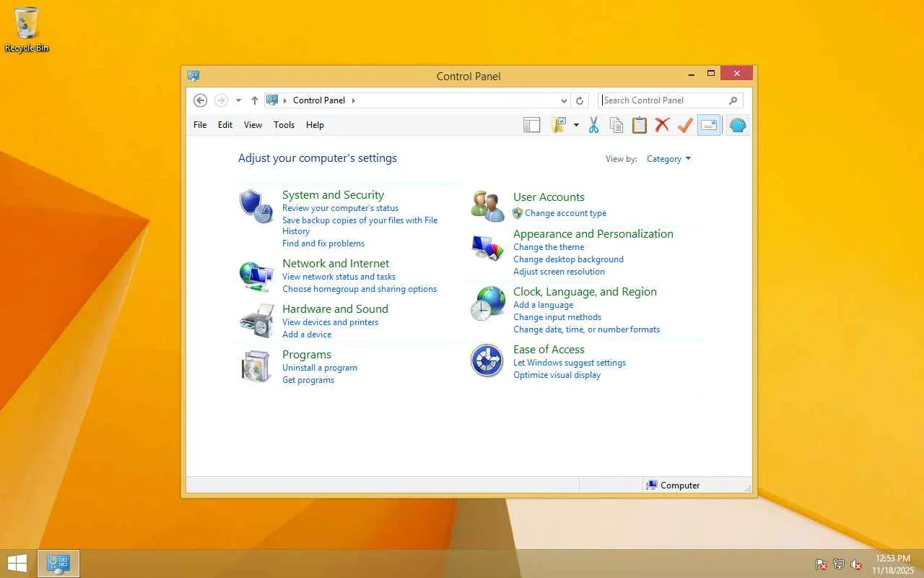The image size is (924, 578).
Task: Click Choose homegroup and sharing options
Action: point(359,289)
